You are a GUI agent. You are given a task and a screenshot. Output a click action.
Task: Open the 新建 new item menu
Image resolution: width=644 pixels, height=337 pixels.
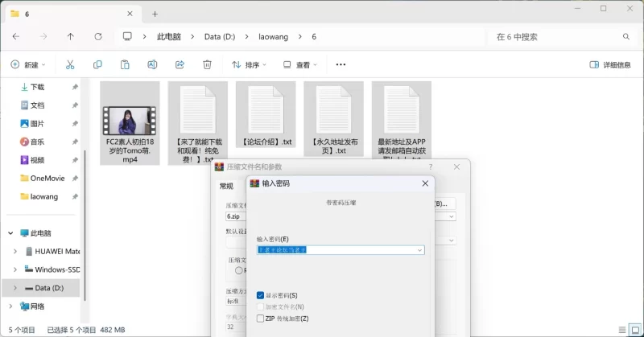[x=28, y=64]
